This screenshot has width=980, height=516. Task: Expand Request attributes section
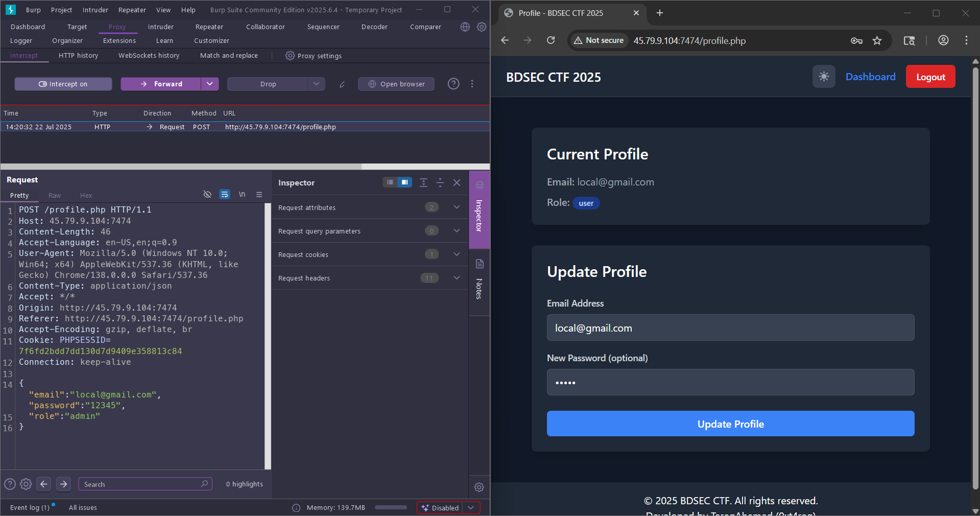click(457, 207)
